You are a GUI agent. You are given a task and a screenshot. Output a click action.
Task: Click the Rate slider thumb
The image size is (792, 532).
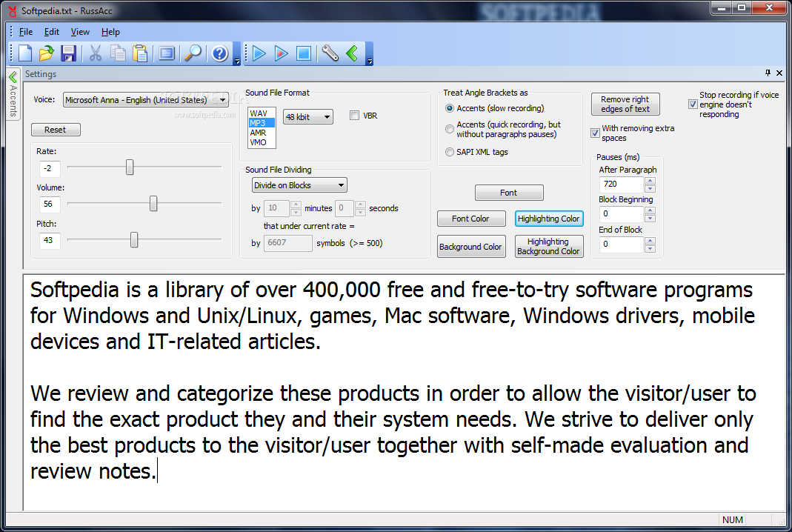[130, 167]
